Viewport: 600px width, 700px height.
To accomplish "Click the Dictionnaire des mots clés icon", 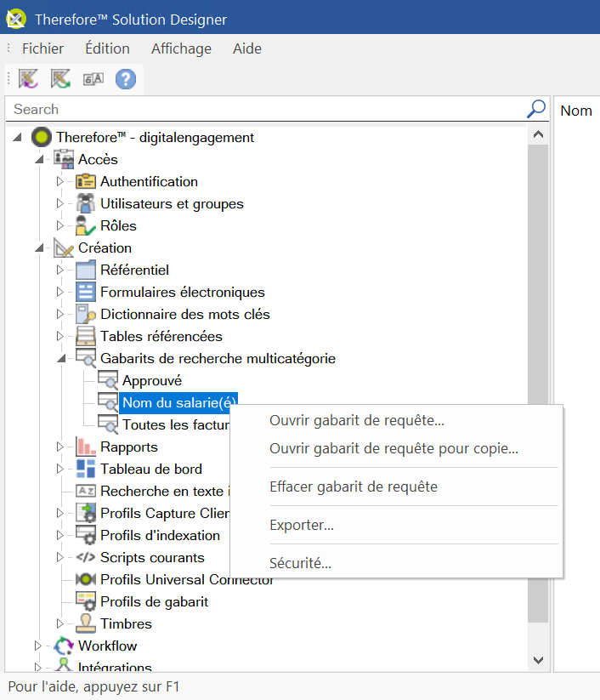I will [86, 315].
